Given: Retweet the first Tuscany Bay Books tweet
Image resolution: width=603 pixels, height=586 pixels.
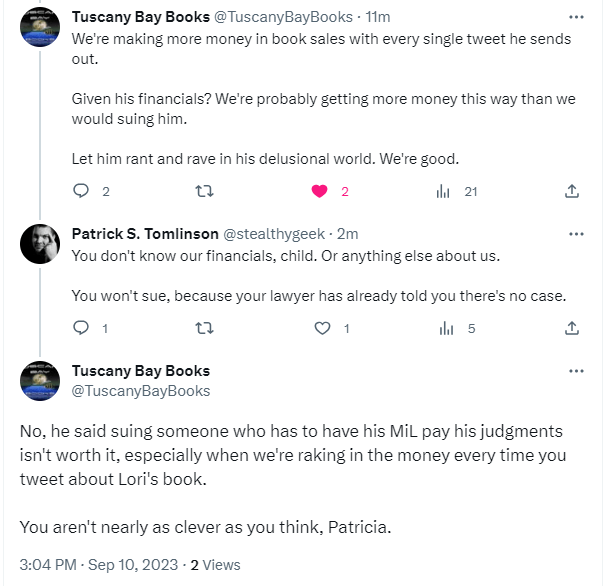Looking at the screenshot, I should tap(202, 191).
